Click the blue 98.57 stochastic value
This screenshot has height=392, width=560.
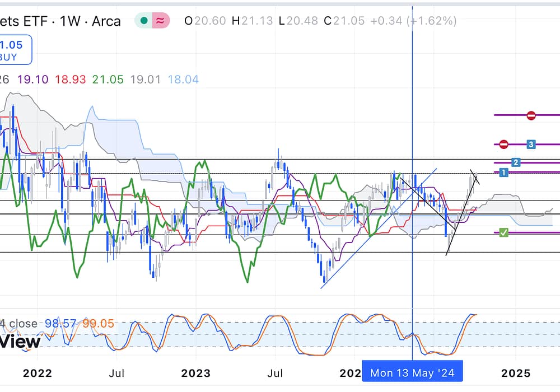(60, 323)
